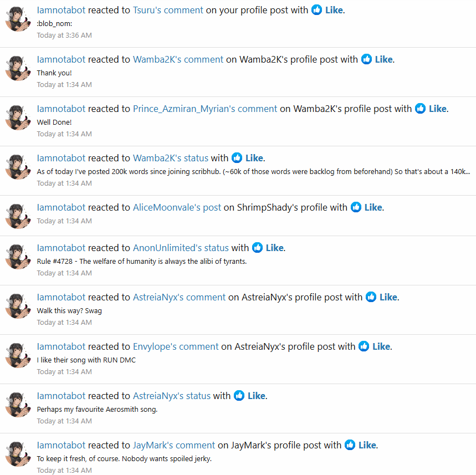The image size is (476, 475).
Task: Click the Like icon beside AnonUnlimited's status
Action: tap(258, 248)
